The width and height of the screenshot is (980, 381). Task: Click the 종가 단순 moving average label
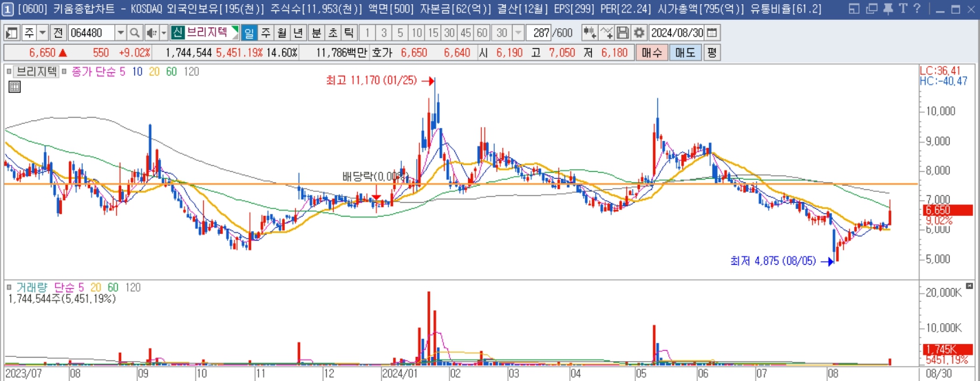click(95, 72)
